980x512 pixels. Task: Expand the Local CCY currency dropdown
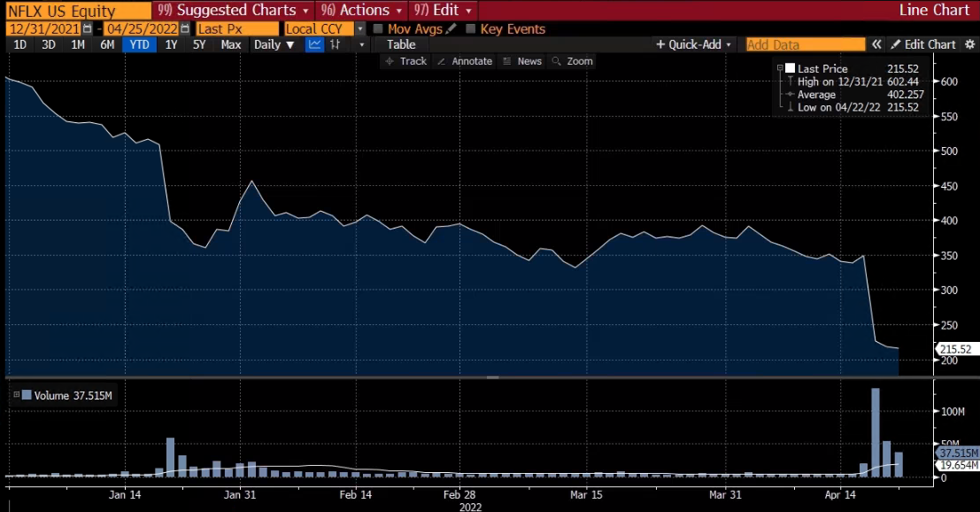(360, 28)
